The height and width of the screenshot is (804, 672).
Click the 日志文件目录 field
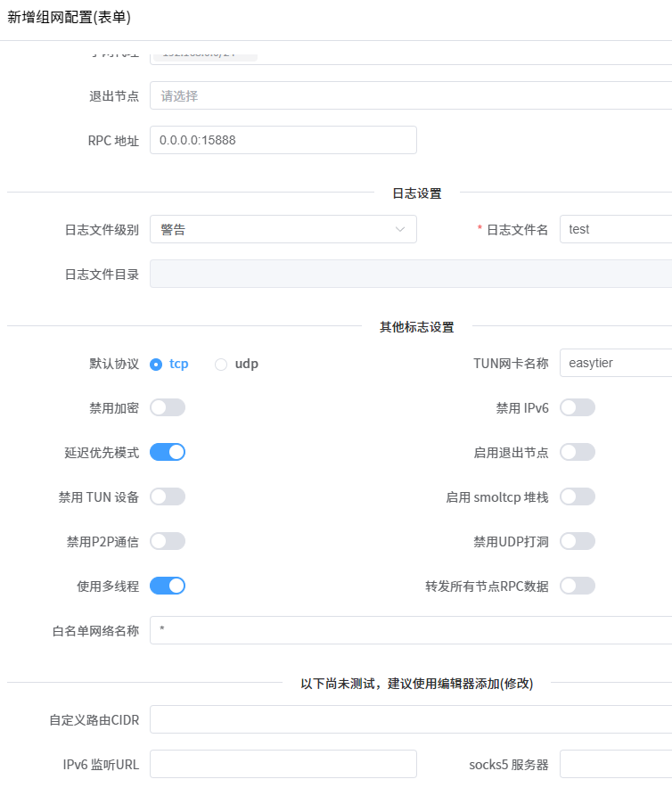(411, 274)
